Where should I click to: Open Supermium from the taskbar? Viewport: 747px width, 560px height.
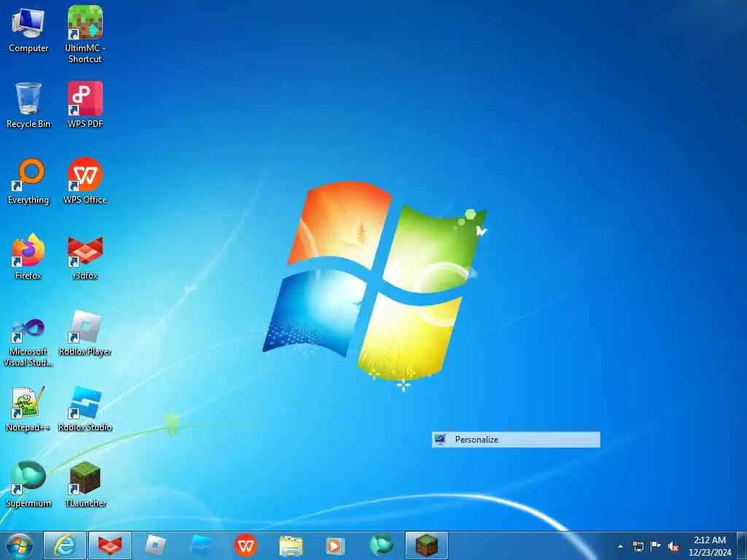(x=381, y=545)
